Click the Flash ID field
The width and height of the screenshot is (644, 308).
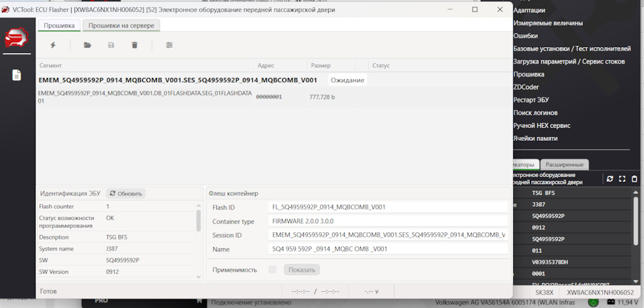point(388,207)
